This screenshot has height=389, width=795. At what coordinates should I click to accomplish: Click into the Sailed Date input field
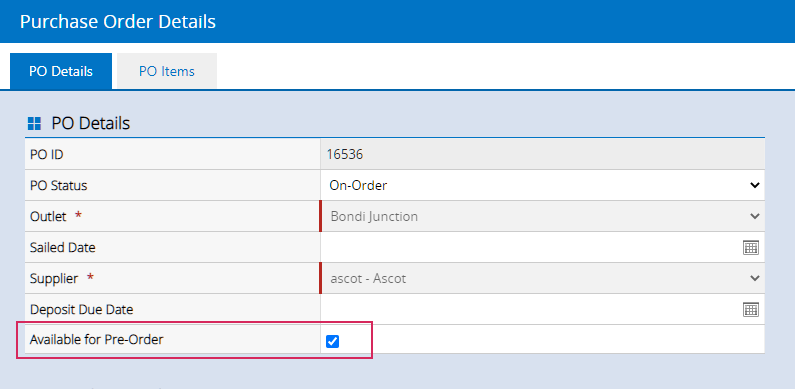(x=531, y=247)
